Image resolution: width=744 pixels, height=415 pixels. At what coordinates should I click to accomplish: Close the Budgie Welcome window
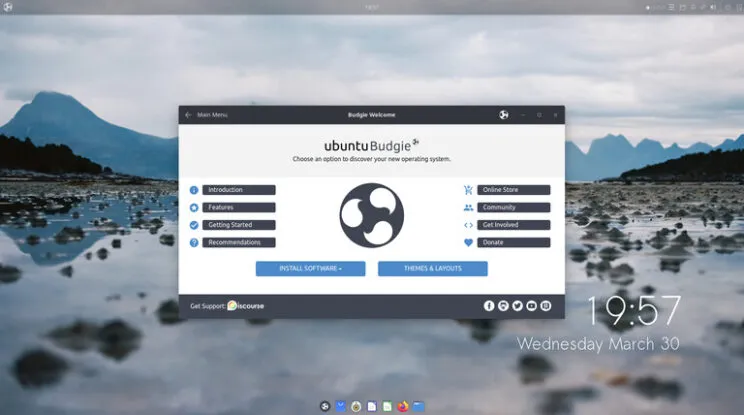[x=555, y=115]
